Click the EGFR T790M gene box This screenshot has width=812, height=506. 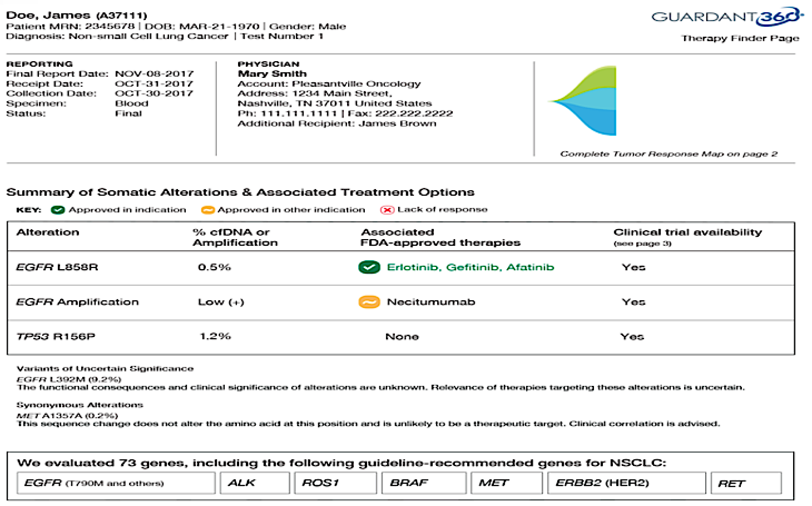pyautogui.click(x=117, y=483)
